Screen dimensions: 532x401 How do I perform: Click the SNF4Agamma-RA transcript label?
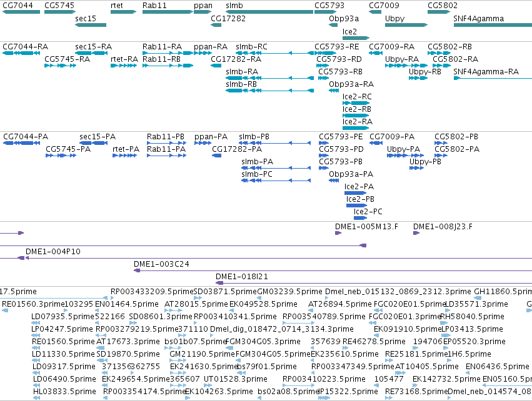point(486,72)
